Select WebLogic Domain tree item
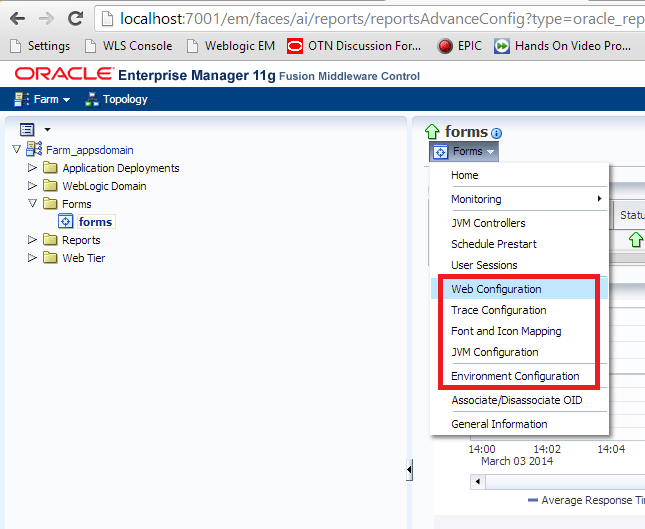Viewport: 645px width, 529px height. click(104, 186)
